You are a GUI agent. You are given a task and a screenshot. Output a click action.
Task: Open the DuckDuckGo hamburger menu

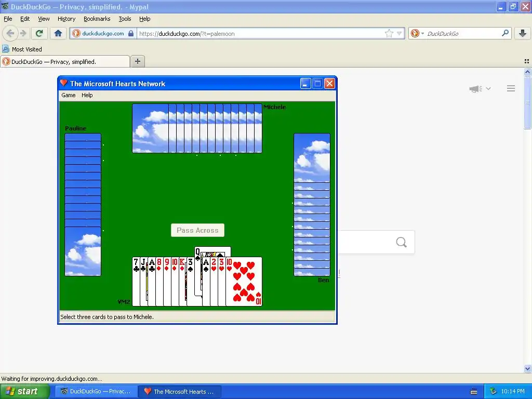pos(511,88)
